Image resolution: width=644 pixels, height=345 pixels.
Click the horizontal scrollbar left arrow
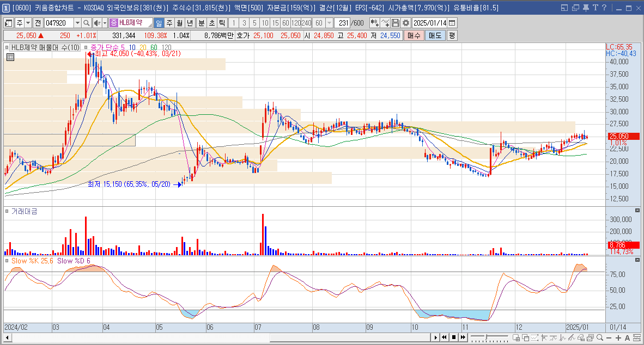(x=8, y=337)
